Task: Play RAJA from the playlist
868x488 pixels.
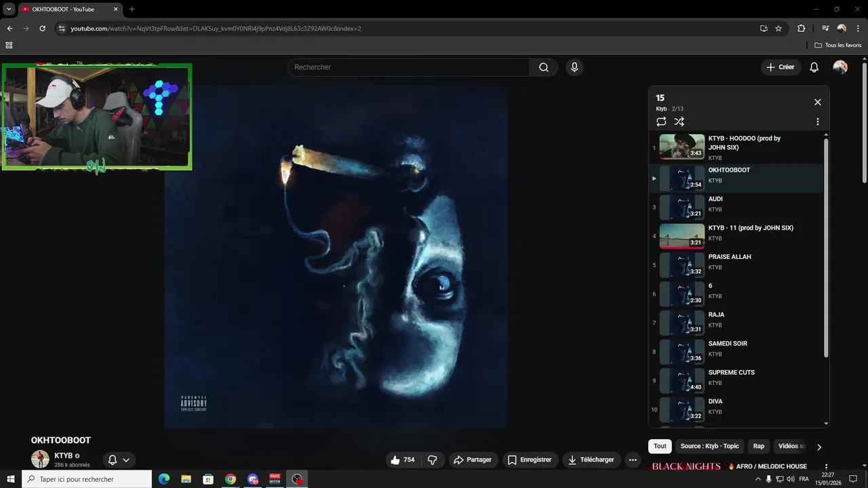Action: 736,323
